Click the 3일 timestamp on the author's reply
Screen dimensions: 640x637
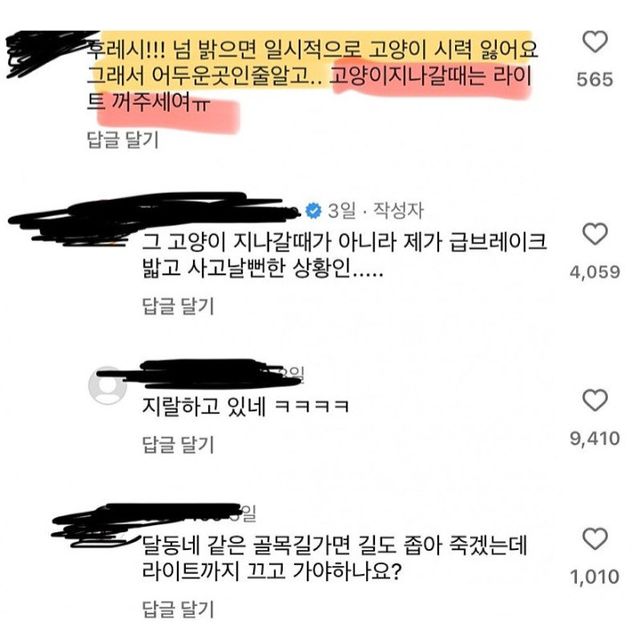click(x=342, y=211)
